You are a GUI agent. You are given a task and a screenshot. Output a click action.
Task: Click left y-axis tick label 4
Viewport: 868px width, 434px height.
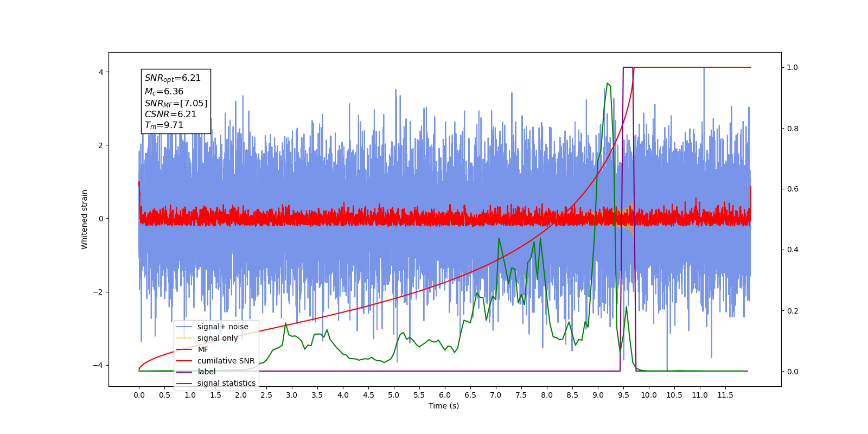tap(101, 72)
